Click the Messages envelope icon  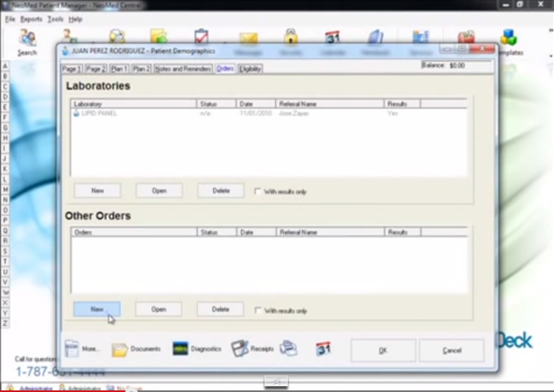tap(248, 38)
